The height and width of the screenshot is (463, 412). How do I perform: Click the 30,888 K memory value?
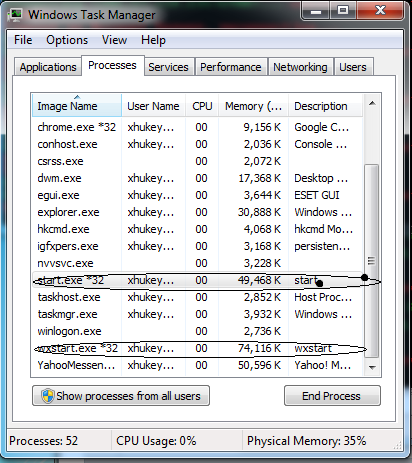click(x=259, y=212)
